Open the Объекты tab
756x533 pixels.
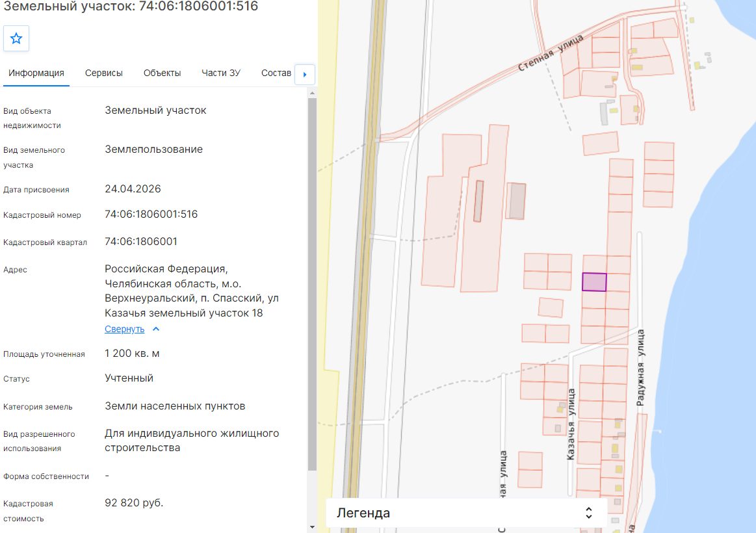(162, 73)
